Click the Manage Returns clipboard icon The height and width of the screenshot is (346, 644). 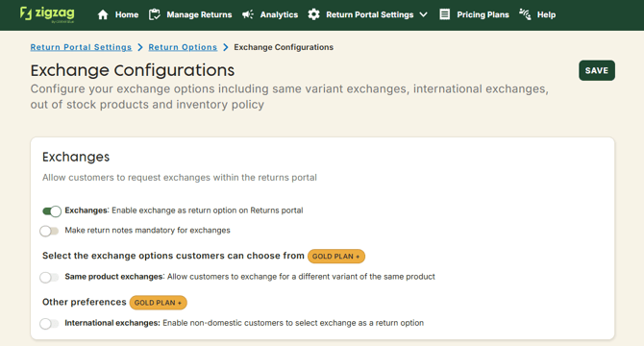[155, 14]
